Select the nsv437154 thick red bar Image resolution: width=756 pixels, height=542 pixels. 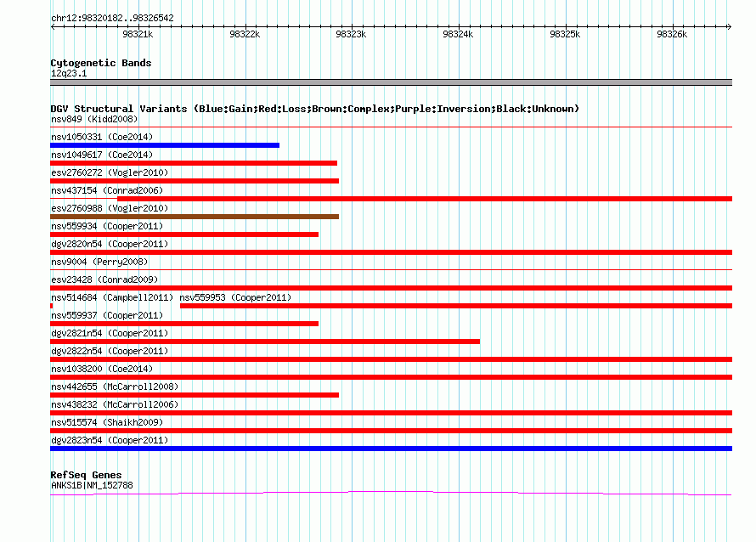pos(425,199)
